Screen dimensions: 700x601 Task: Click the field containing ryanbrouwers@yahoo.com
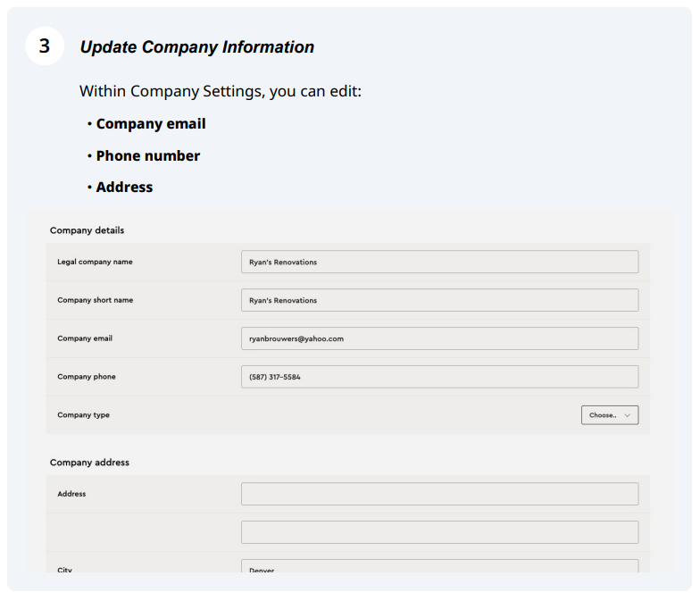click(439, 338)
